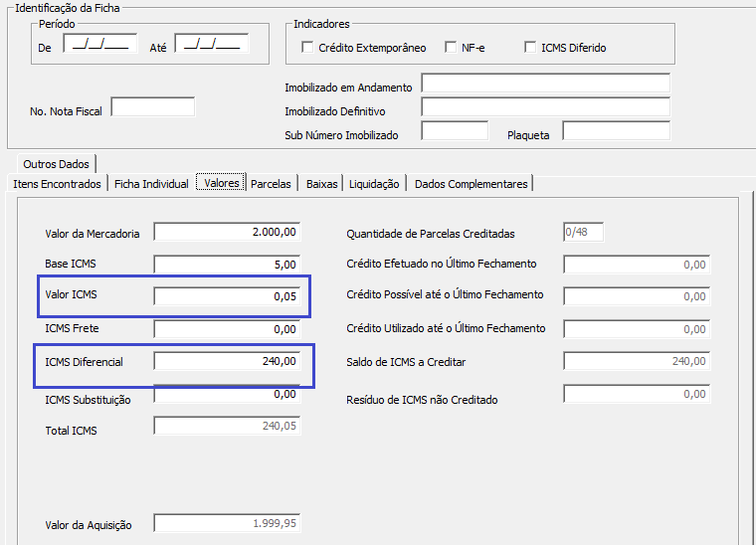
Task: Select the ICMS Diferencial value field
Action: 227,362
